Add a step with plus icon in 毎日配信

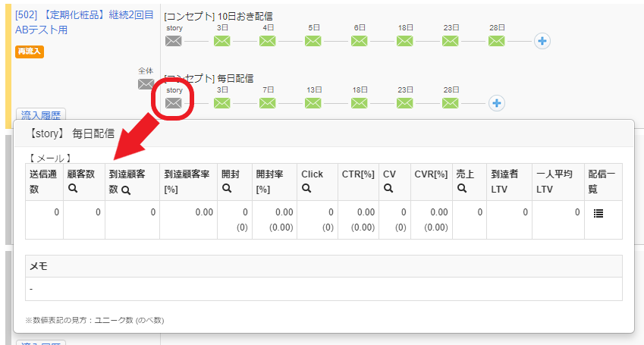click(496, 103)
